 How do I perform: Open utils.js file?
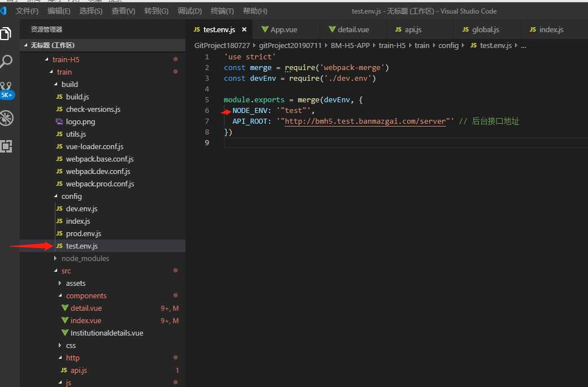102,134
